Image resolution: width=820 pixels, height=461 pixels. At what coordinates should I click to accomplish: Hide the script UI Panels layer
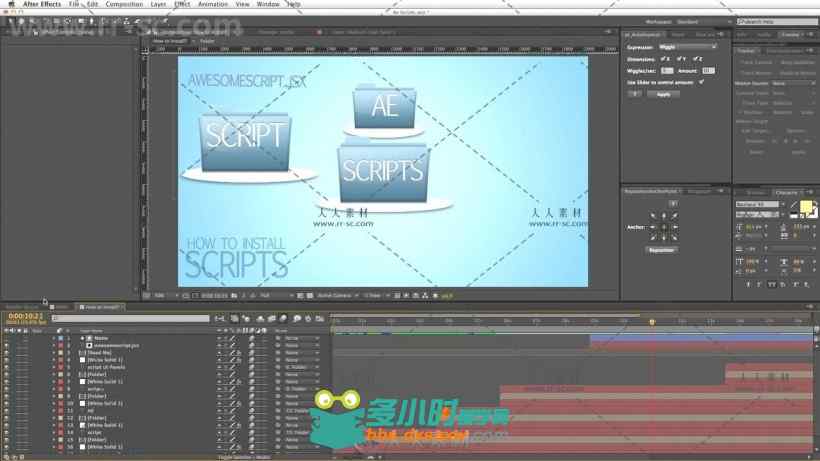[6, 367]
